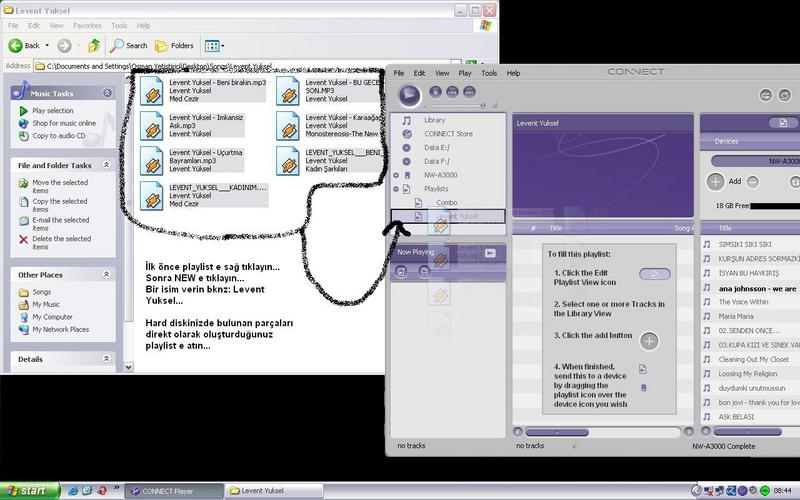Select track 'Cleaning Out My Closet'

pyautogui.click(x=754, y=360)
